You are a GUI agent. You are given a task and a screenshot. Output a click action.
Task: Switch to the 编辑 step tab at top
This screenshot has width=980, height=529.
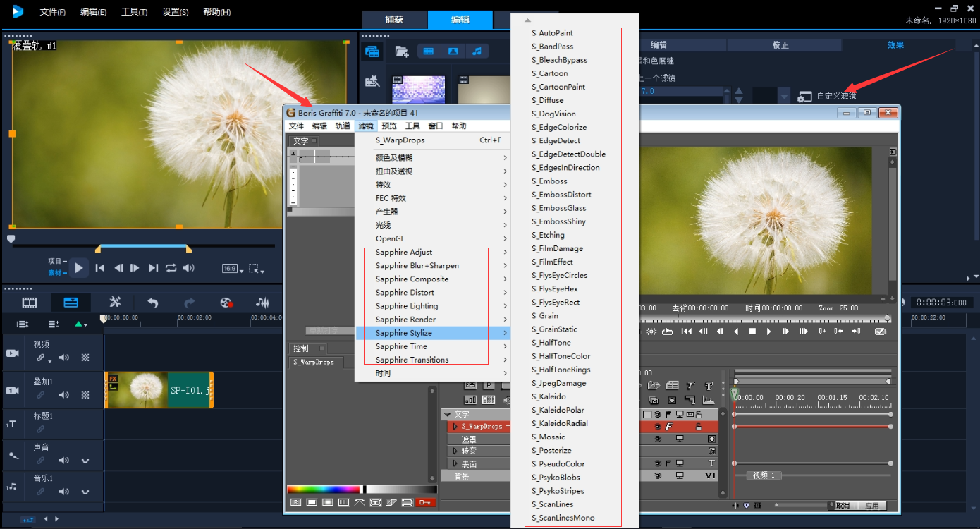point(460,20)
